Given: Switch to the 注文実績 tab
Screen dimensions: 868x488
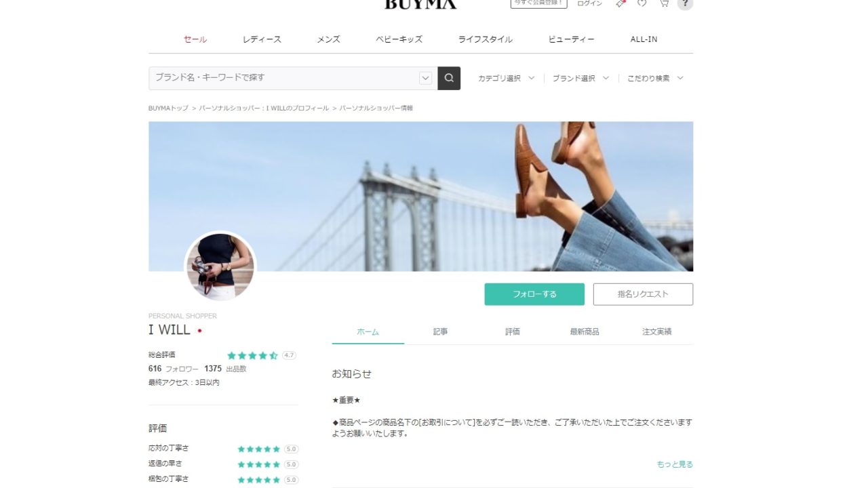Looking at the screenshot, I should point(657,331).
